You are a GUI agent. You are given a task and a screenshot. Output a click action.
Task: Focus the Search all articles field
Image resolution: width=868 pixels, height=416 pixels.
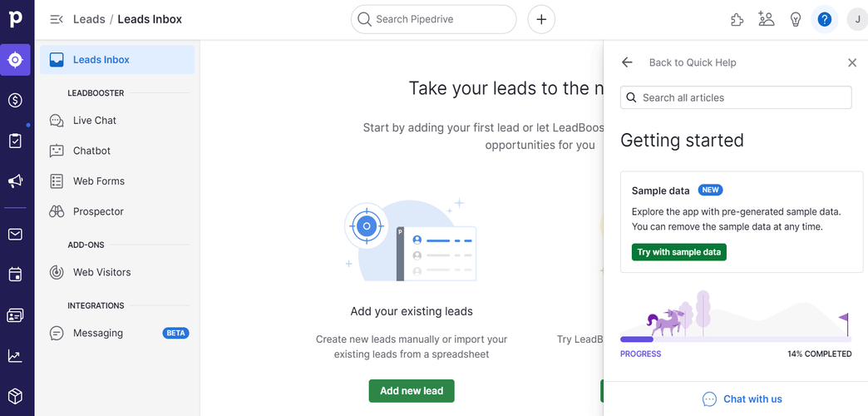(x=736, y=97)
